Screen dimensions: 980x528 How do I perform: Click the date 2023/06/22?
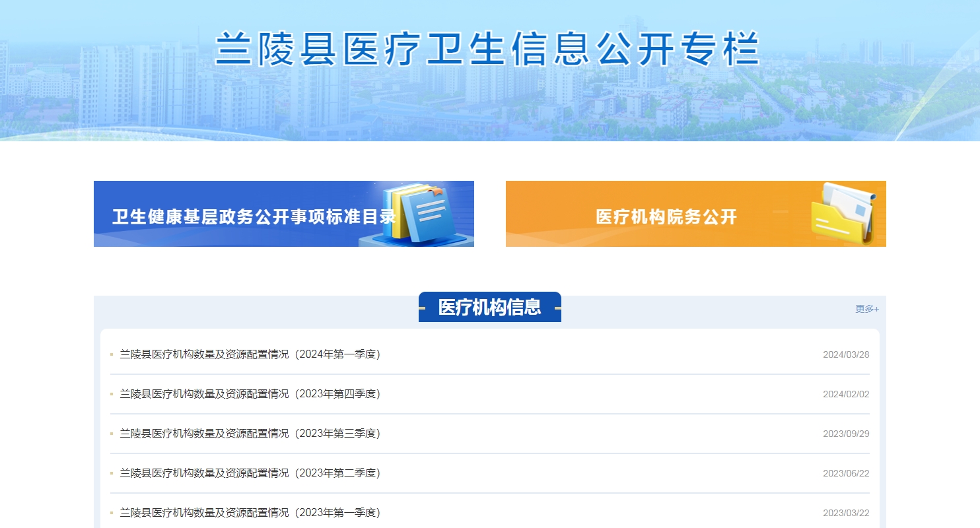[846, 473]
